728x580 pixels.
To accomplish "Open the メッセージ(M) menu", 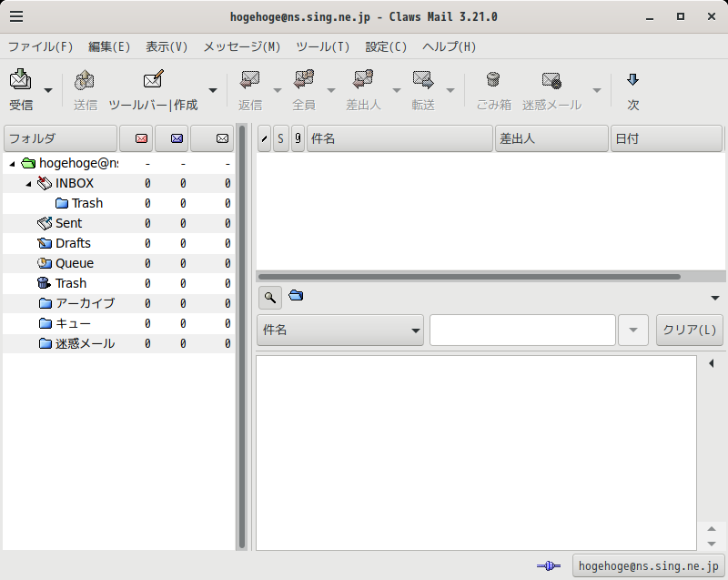I will (242, 47).
